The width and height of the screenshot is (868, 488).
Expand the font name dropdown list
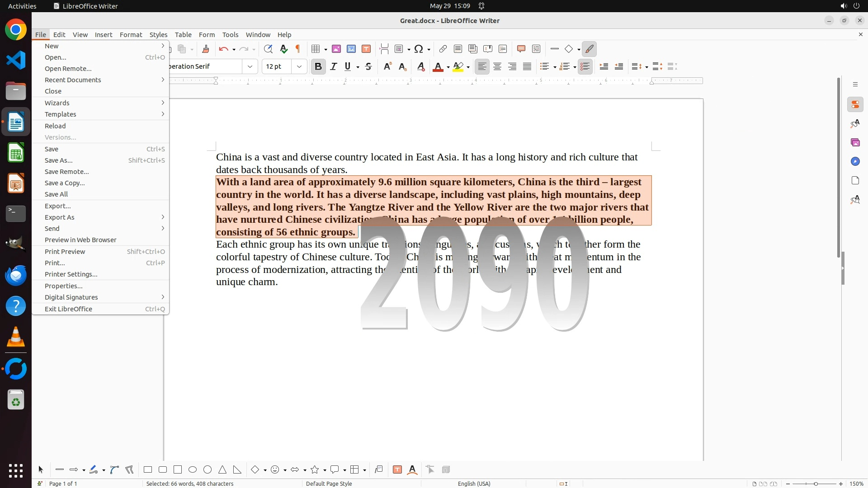click(x=250, y=66)
